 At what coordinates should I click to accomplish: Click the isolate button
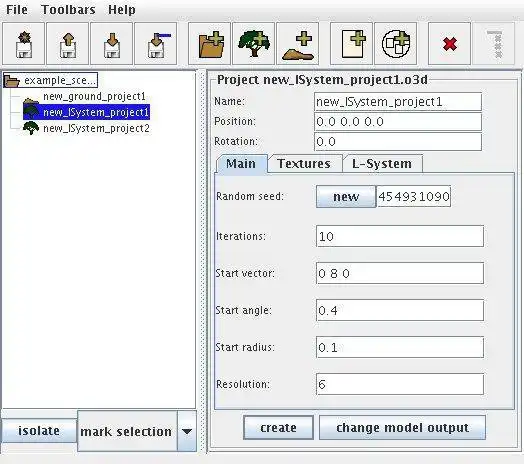[x=39, y=431]
